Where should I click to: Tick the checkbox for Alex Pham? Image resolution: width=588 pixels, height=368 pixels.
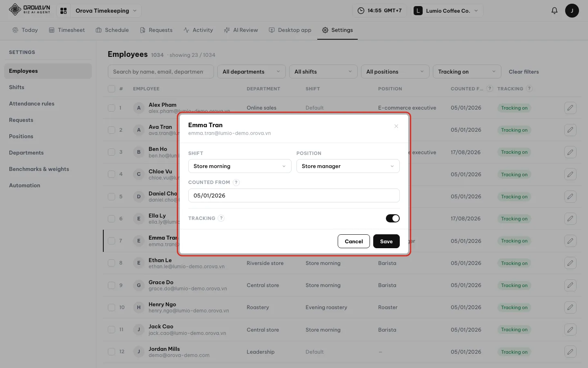pos(111,108)
